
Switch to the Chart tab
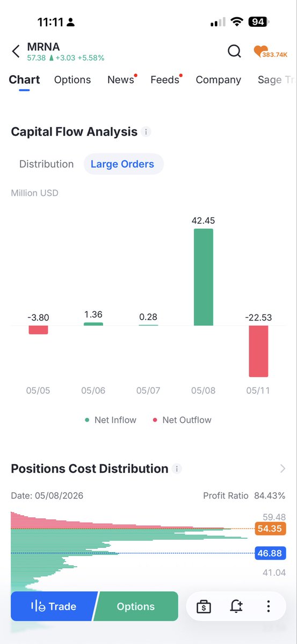(x=24, y=80)
